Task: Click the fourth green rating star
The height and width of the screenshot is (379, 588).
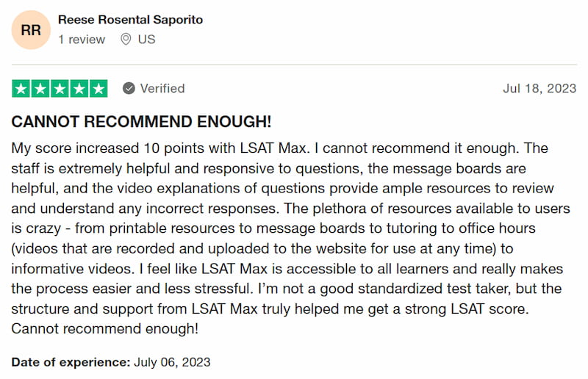Action: tap(79, 88)
